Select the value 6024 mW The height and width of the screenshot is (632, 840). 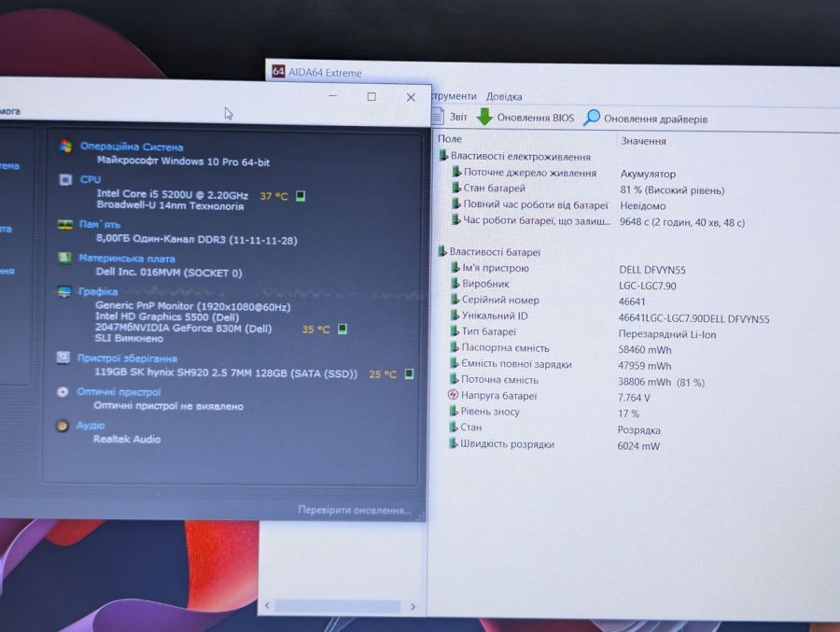(x=638, y=446)
